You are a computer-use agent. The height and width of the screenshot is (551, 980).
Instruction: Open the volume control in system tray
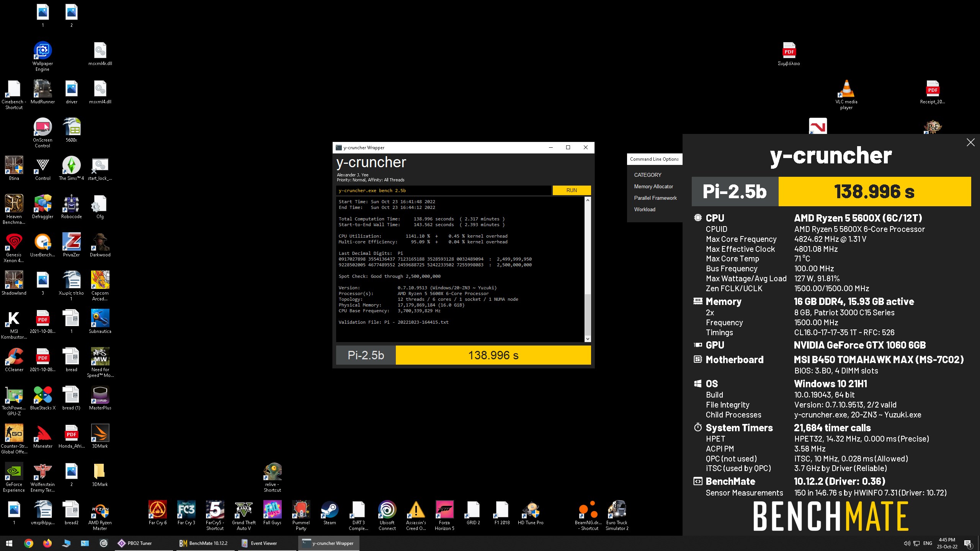(906, 543)
